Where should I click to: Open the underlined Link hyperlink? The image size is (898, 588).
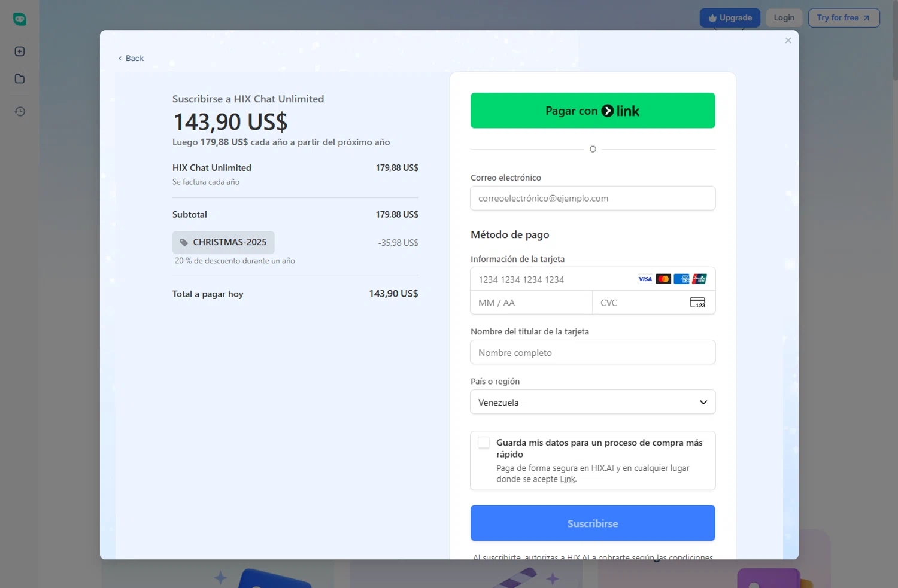click(568, 479)
